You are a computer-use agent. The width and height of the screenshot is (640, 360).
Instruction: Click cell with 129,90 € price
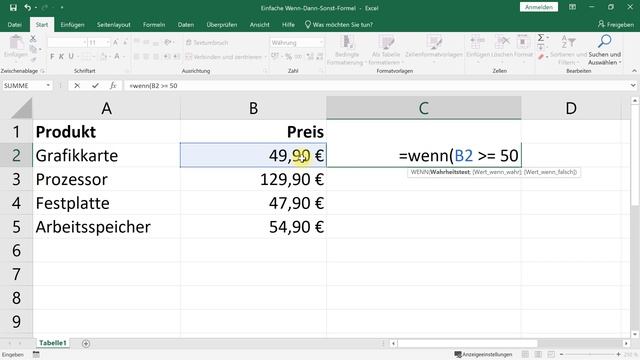click(253, 179)
